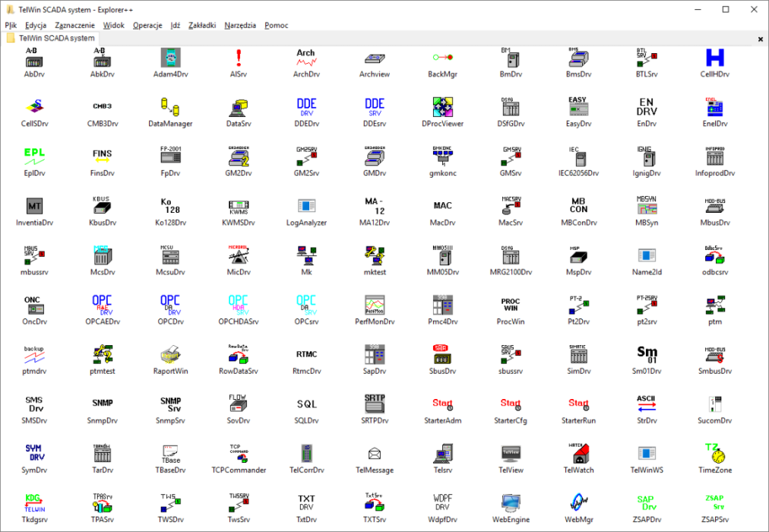Click the AlSrv alarm server icon

point(239,58)
